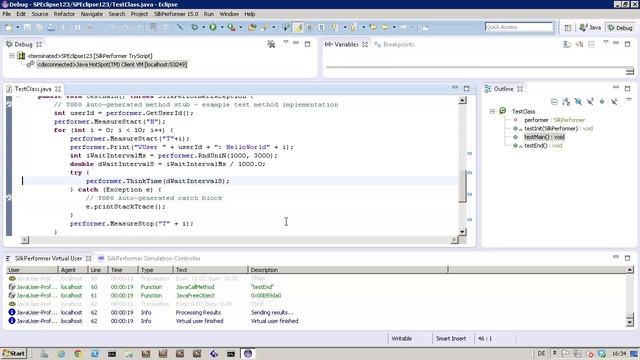Click the editor vertical scrollbar thumb
This screenshot has width=640, height=360.
point(462,186)
